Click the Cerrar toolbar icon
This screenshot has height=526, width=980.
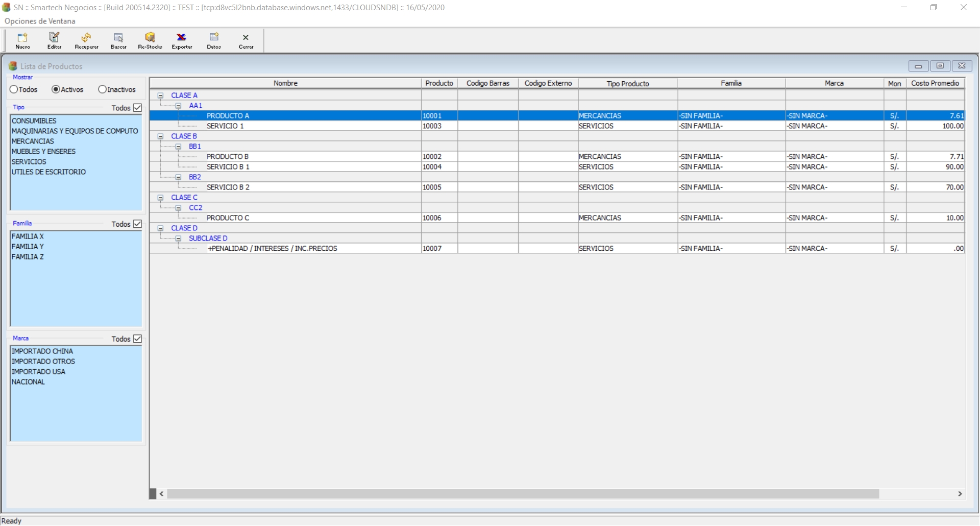tap(246, 41)
